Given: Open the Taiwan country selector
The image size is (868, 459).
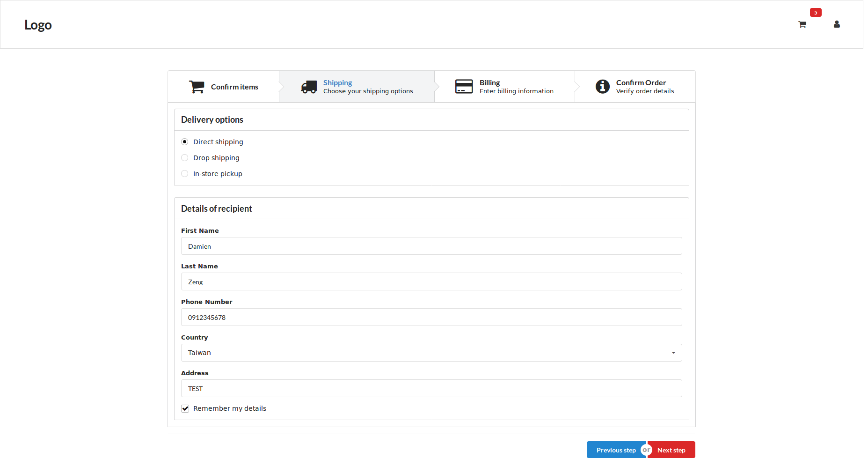Looking at the screenshot, I should click(x=431, y=352).
